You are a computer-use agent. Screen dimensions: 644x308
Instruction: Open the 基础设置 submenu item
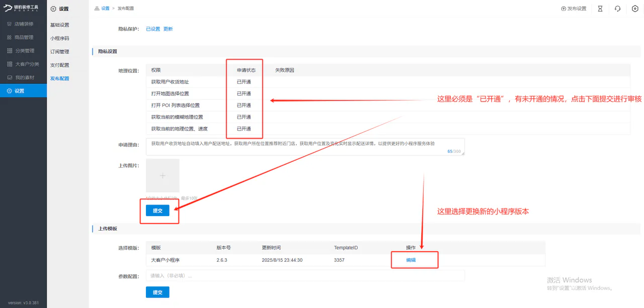coord(60,25)
